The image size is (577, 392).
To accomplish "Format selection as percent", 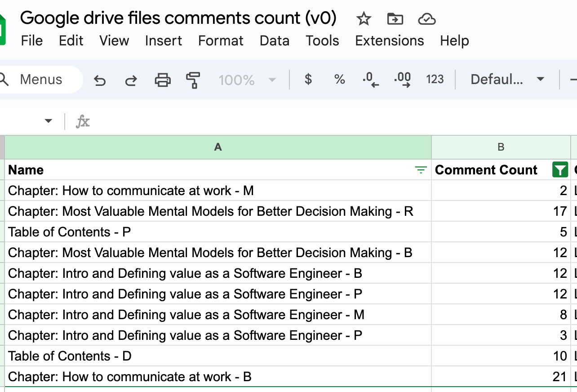I will 339,79.
